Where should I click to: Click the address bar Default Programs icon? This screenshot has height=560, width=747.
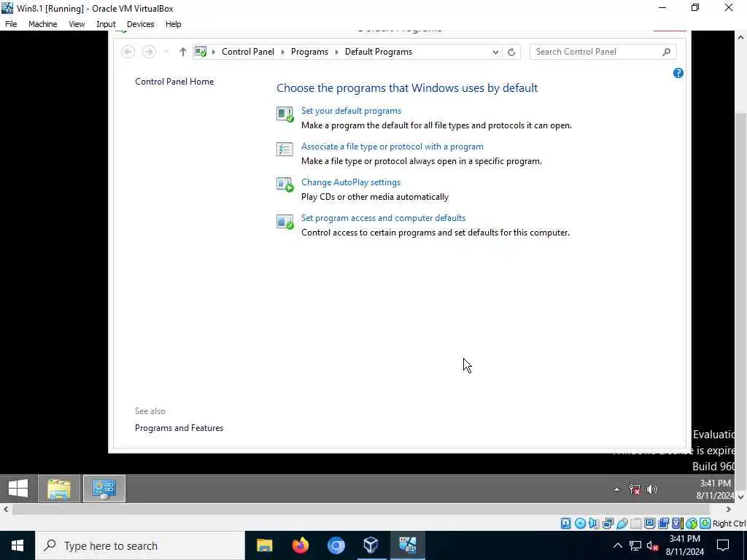coord(201,52)
